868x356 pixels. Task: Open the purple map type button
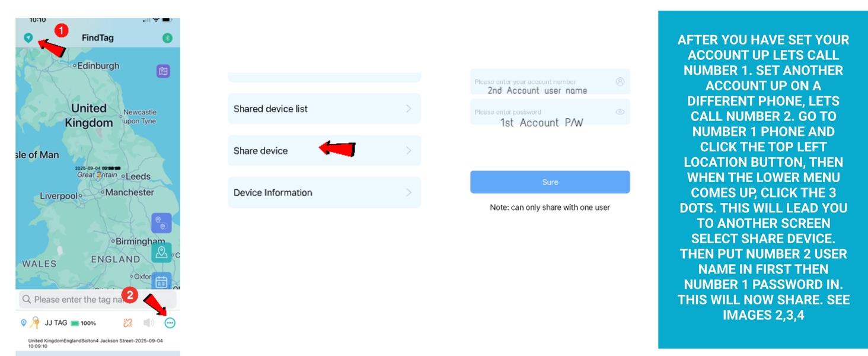(x=163, y=71)
